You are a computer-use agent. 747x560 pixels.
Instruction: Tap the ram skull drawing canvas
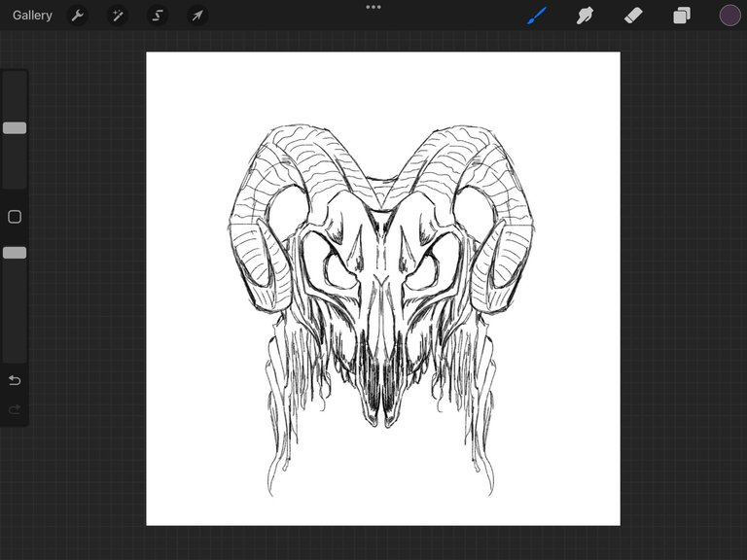[383, 289]
